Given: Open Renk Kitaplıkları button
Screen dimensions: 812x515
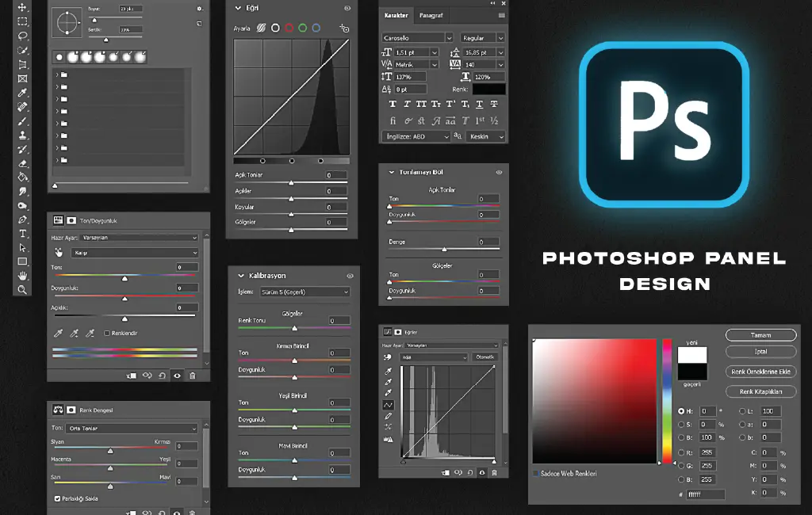Looking at the screenshot, I should 760,392.
